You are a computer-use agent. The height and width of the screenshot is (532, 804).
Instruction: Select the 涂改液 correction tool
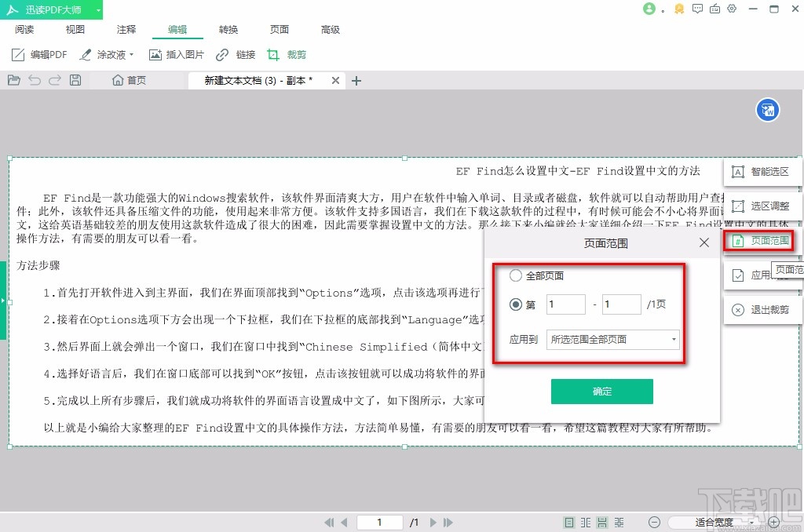click(x=103, y=54)
